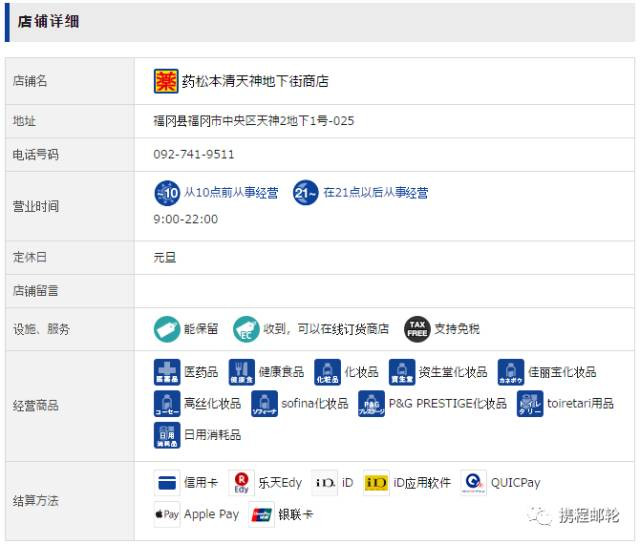Click the 银联卡 UnionPay icon
Image resolution: width=640 pixels, height=544 pixels.
261,514
